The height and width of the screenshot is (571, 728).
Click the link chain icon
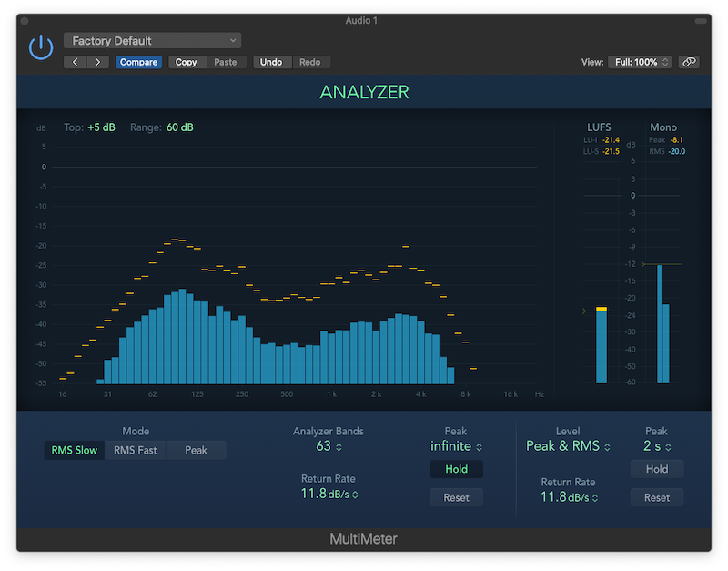[x=689, y=62]
